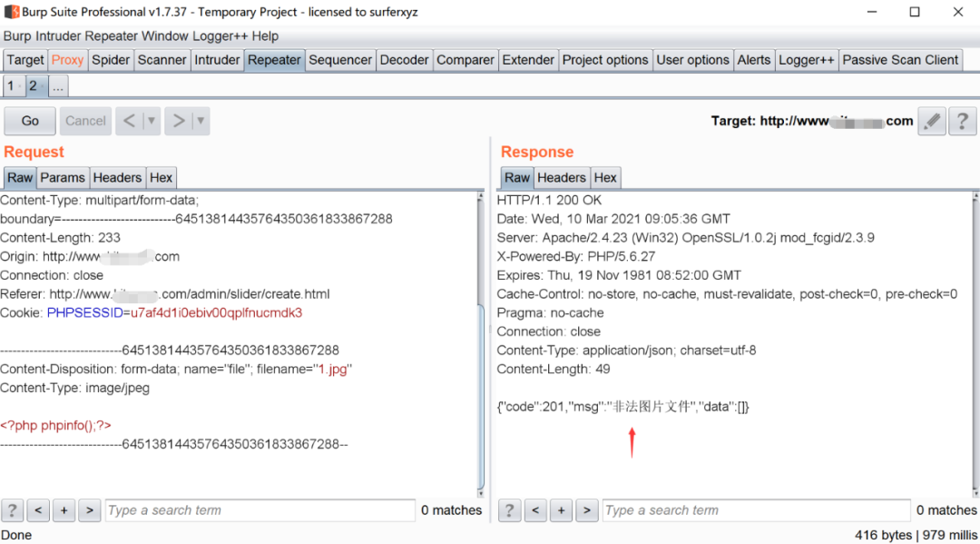Click the Cancel button
The width and height of the screenshot is (980, 544).
tap(85, 121)
